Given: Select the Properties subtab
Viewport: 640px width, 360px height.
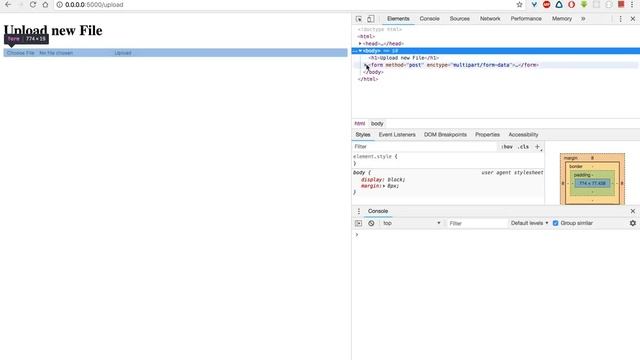Looking at the screenshot, I should pos(487,135).
